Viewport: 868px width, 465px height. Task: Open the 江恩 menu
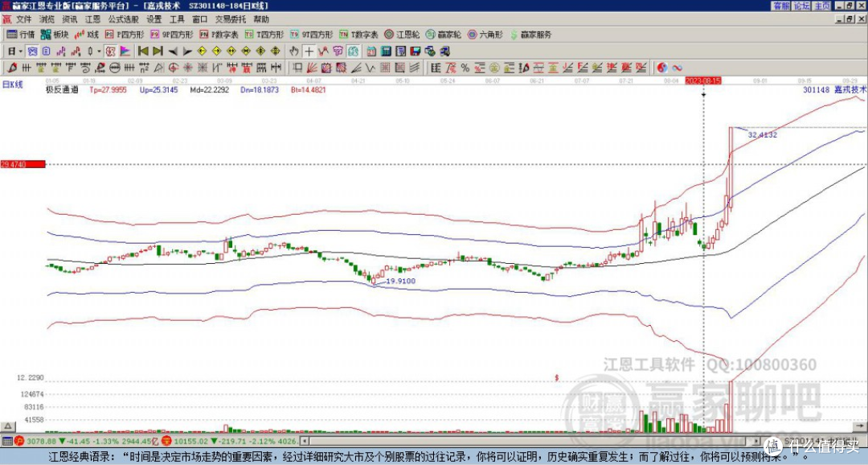click(x=92, y=19)
